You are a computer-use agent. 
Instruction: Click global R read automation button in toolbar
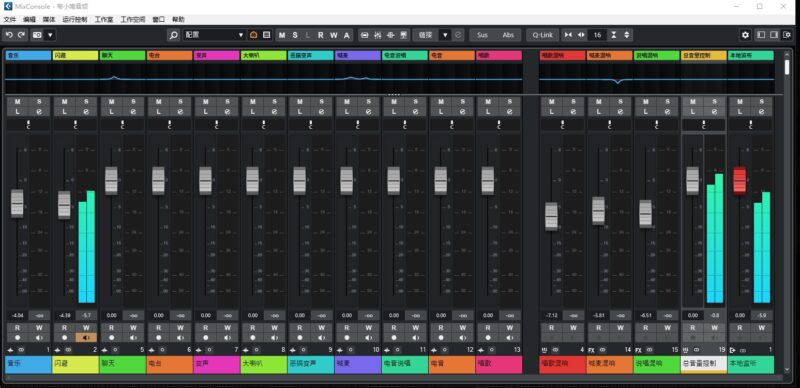[x=320, y=35]
